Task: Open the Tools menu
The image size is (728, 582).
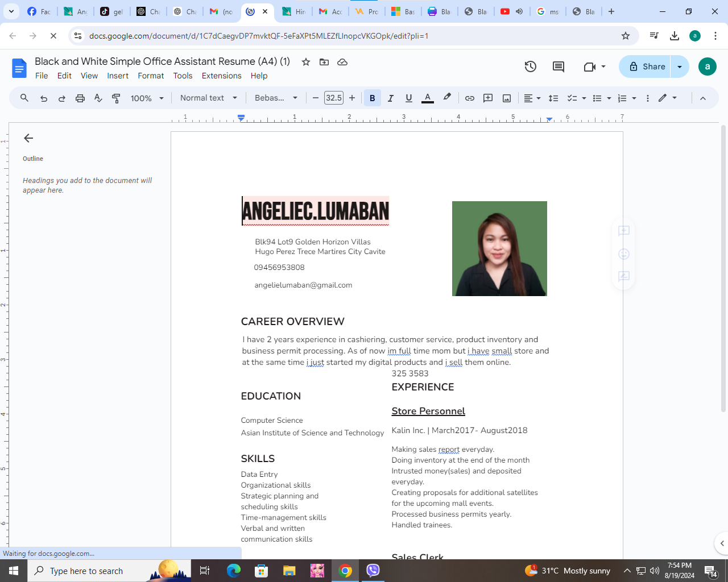Action: click(183, 76)
